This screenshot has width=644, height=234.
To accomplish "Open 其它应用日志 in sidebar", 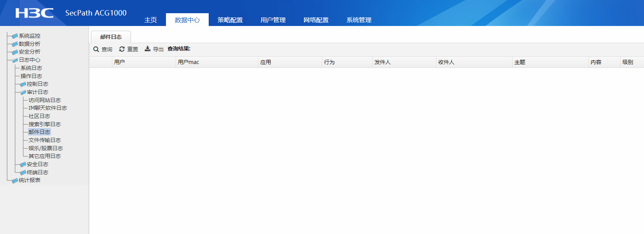I will [x=45, y=156].
